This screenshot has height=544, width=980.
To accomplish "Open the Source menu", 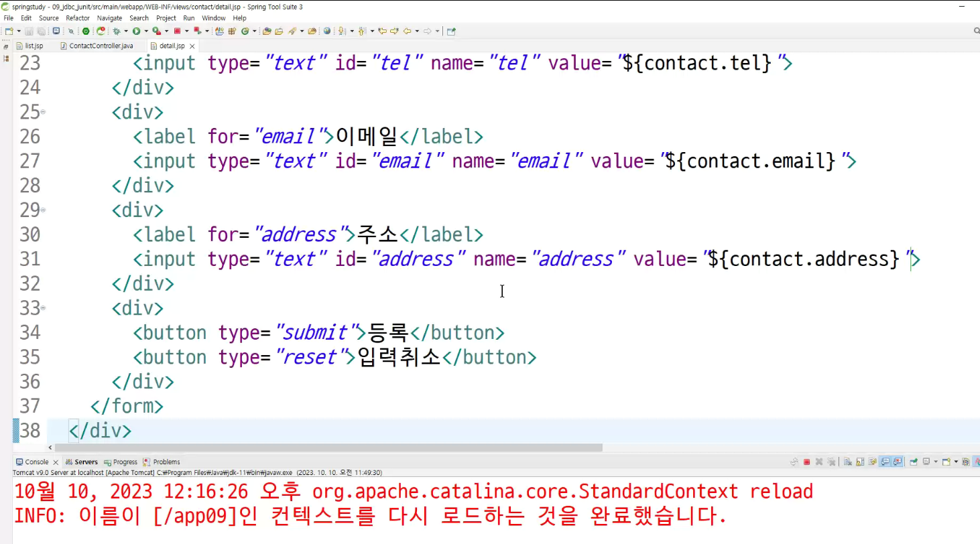I will pos(49,18).
